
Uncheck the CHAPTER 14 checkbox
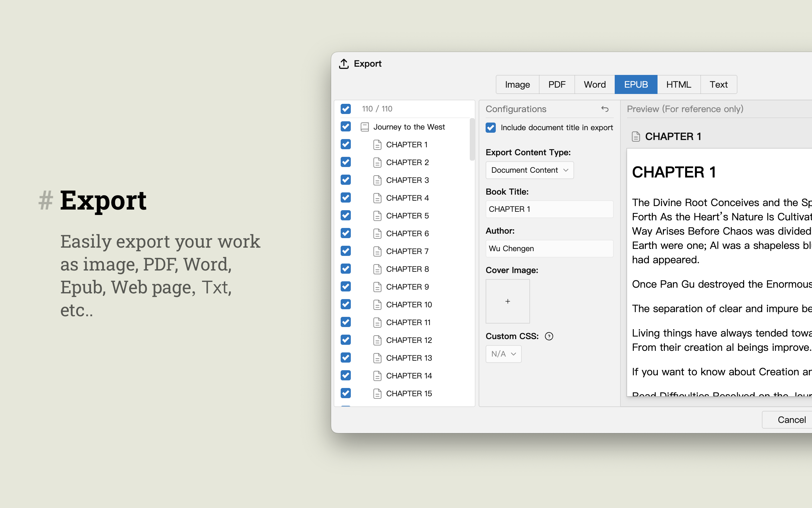tap(346, 376)
